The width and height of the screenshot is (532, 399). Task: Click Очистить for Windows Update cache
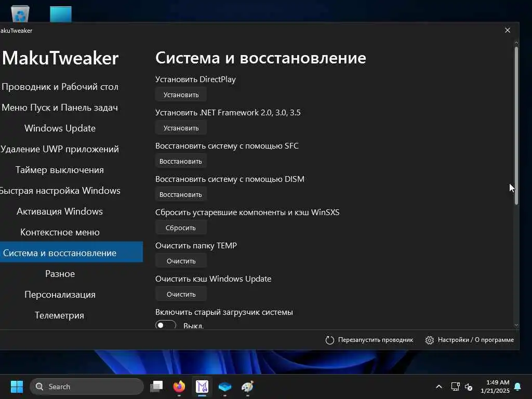[181, 294]
